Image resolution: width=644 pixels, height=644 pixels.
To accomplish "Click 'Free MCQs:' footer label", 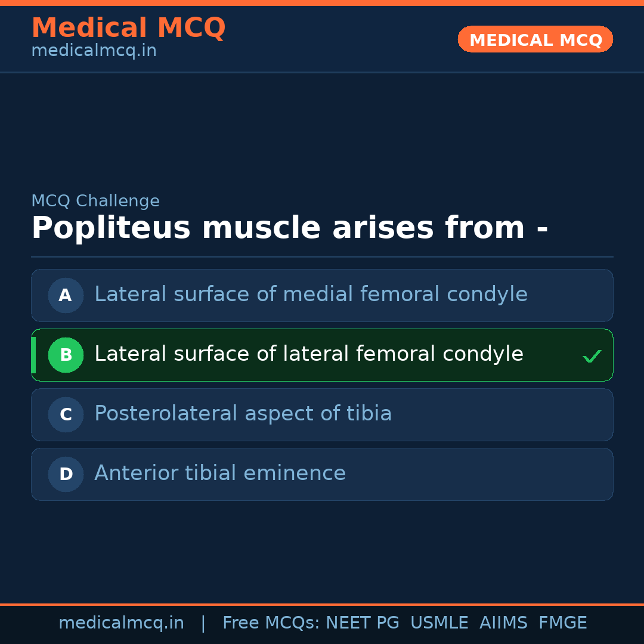I will [271, 623].
